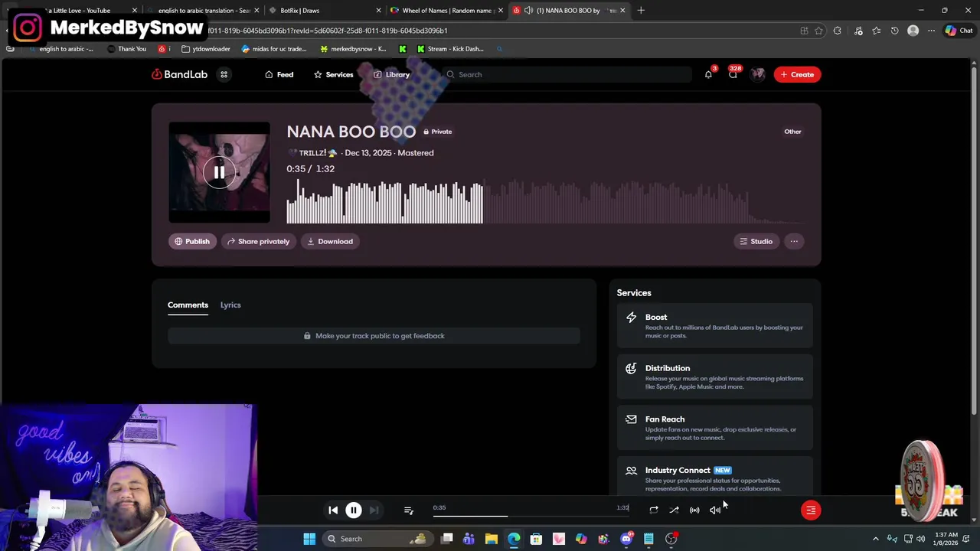The image size is (980, 551).
Task: Open a new browser tab
Action: (x=641, y=11)
